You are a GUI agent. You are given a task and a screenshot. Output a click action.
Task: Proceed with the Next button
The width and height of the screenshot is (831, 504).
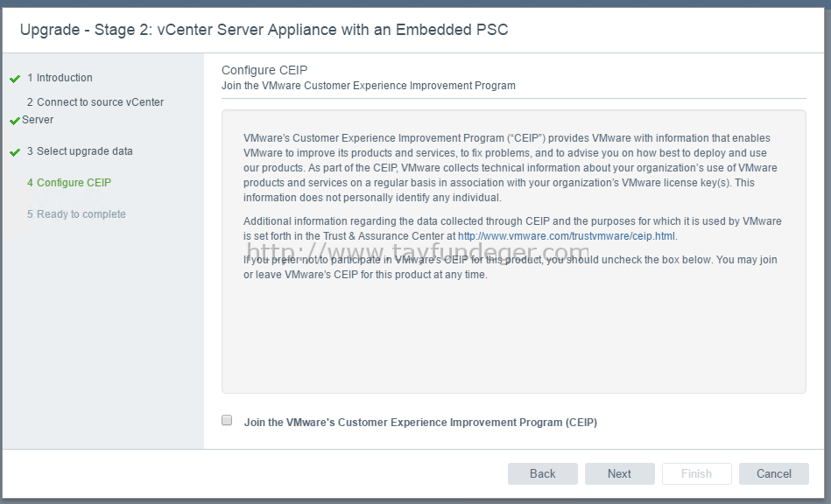(620, 474)
